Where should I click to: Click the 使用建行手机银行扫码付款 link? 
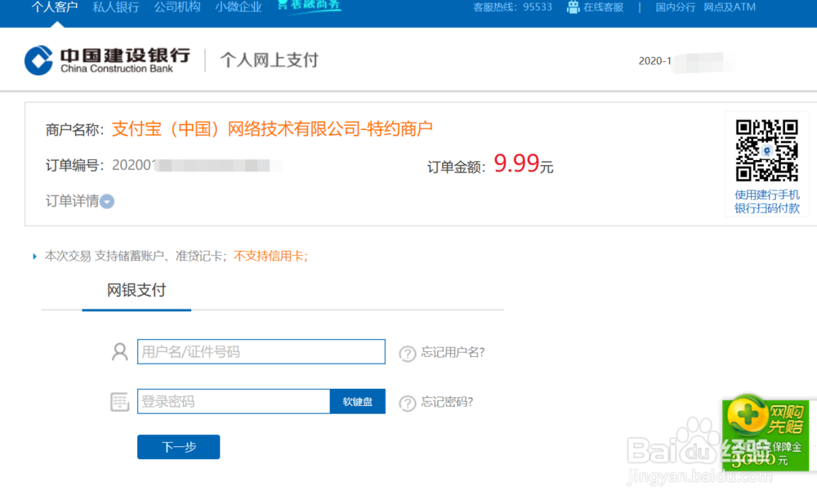click(767, 202)
